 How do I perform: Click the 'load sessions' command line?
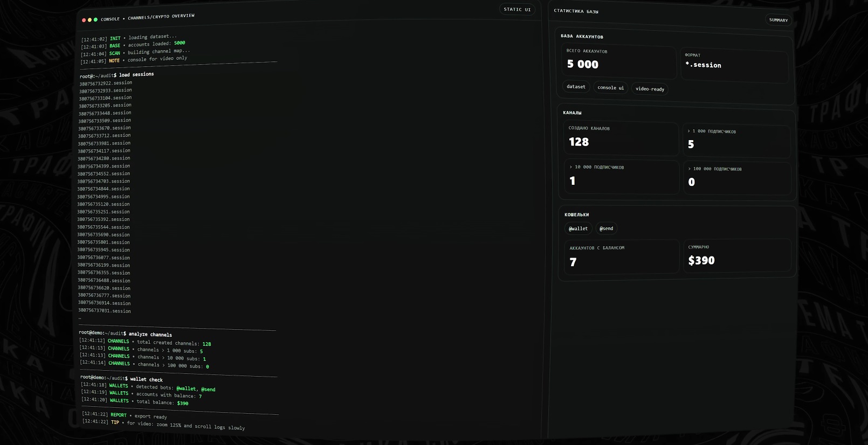pyautogui.click(x=117, y=75)
